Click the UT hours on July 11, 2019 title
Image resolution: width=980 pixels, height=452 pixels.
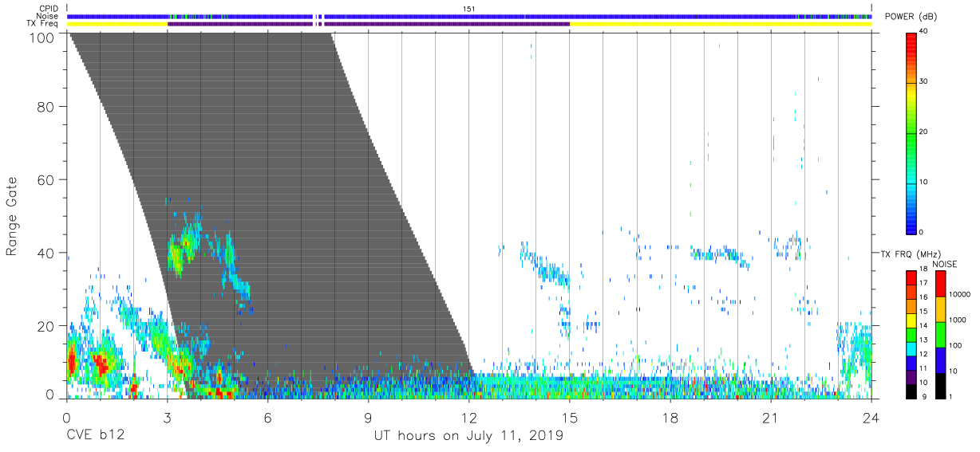tap(468, 436)
